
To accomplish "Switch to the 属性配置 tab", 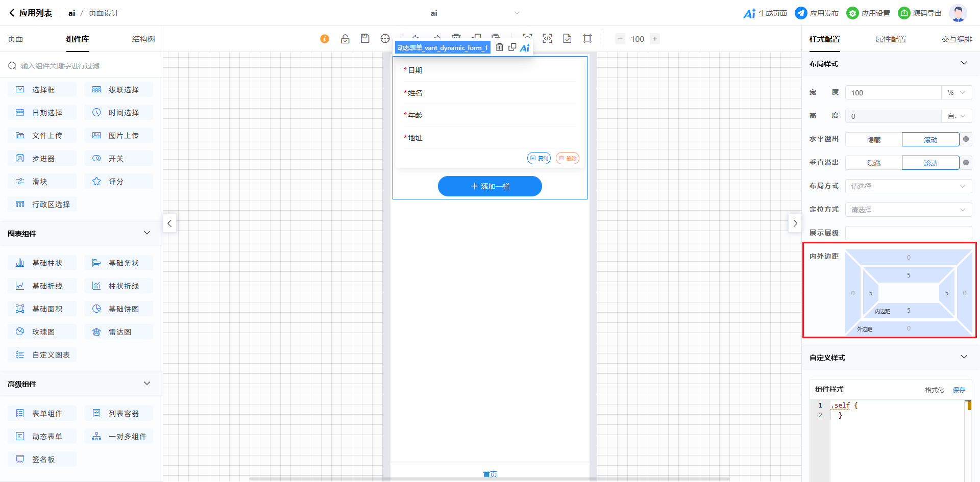I will tap(891, 39).
